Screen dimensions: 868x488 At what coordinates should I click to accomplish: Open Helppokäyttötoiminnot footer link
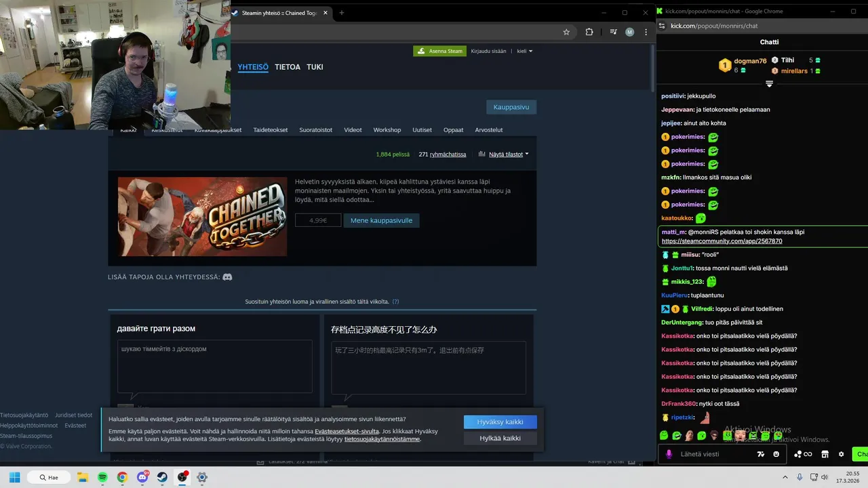pyautogui.click(x=29, y=426)
